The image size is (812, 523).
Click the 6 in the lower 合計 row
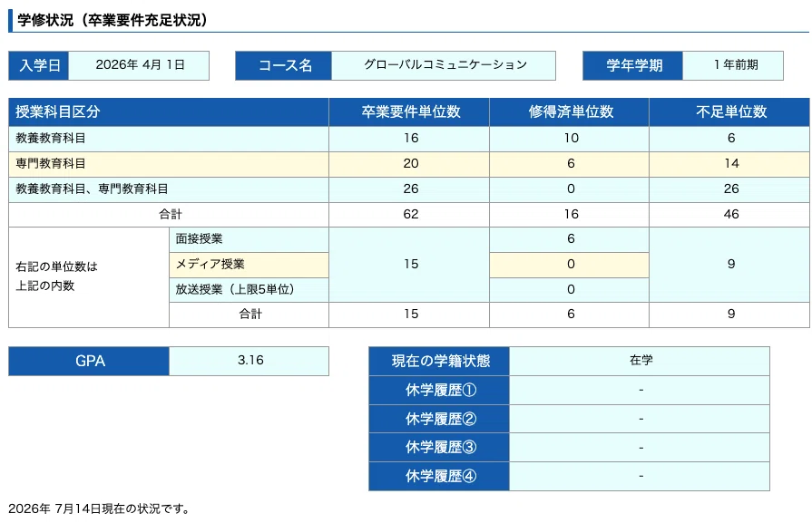(x=569, y=315)
